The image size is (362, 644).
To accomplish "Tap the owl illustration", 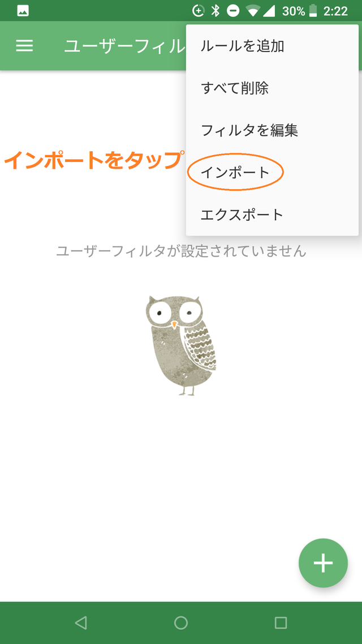I will (x=181, y=346).
